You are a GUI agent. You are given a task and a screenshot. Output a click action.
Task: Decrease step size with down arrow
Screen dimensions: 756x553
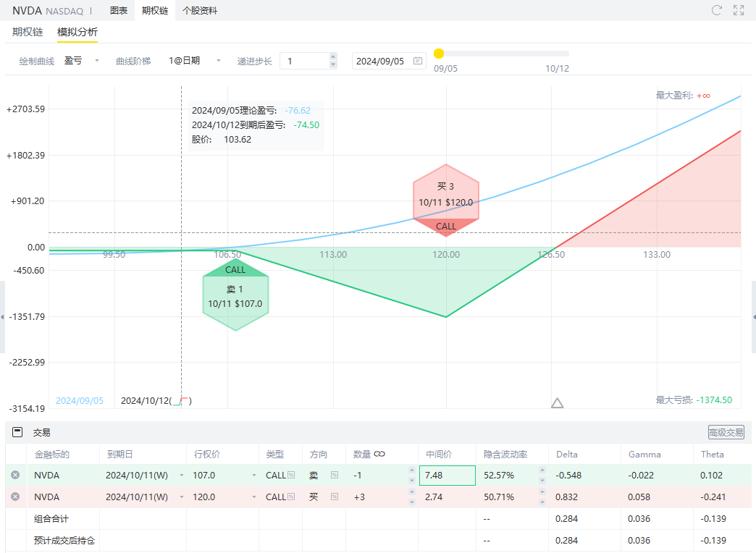(333, 64)
